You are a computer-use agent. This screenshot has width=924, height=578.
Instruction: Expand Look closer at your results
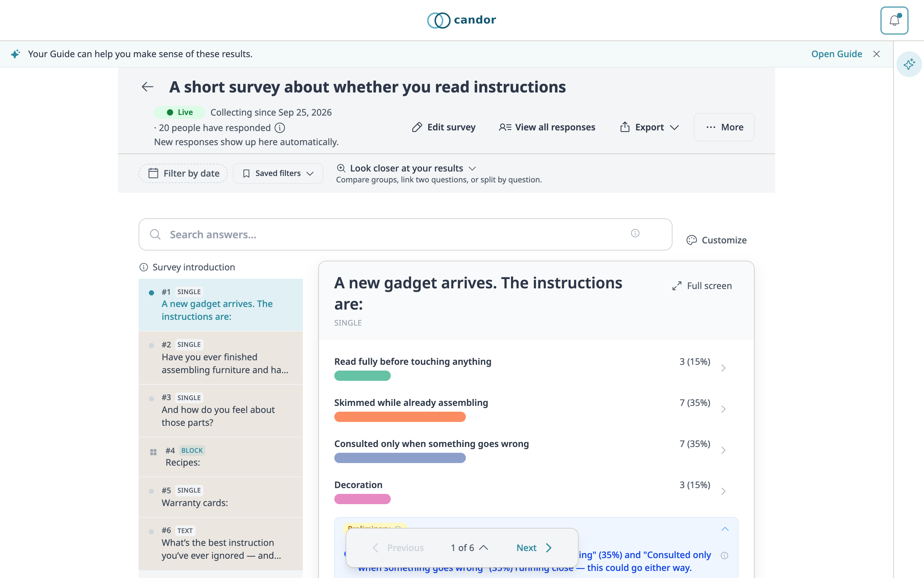tap(406, 168)
